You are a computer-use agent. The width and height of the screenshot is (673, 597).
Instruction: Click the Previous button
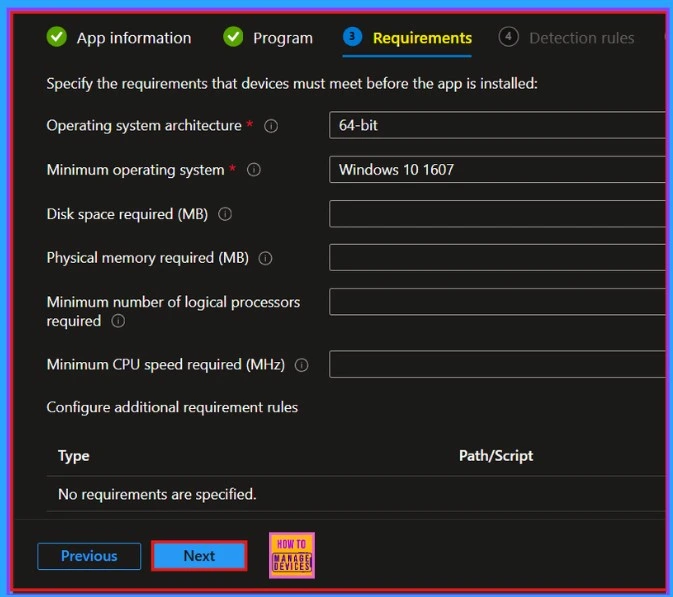[x=89, y=556]
